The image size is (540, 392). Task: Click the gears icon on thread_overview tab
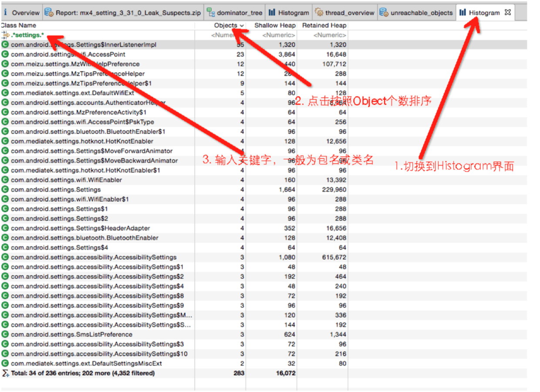click(x=318, y=12)
